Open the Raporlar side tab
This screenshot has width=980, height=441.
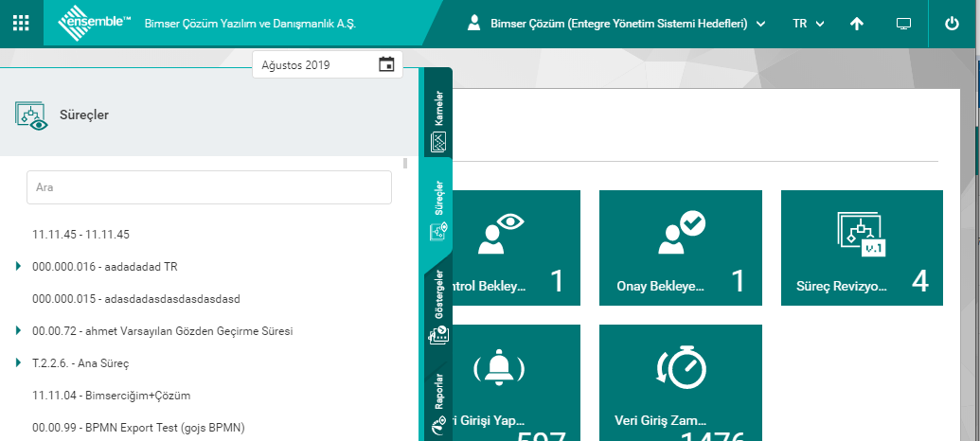pyautogui.click(x=438, y=403)
